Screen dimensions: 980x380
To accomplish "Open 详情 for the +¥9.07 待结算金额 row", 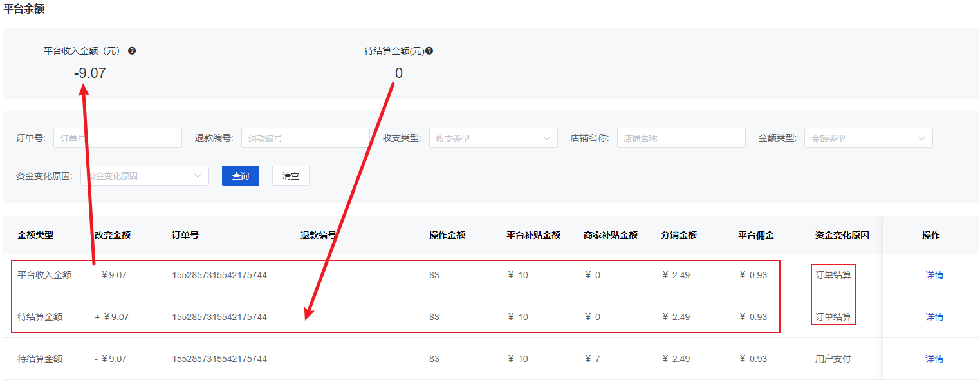I will tap(934, 317).
